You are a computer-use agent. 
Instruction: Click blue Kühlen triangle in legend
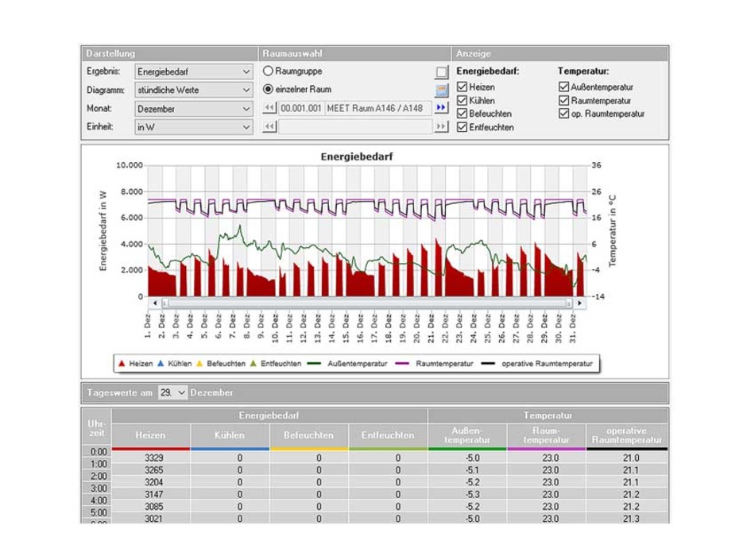160,364
